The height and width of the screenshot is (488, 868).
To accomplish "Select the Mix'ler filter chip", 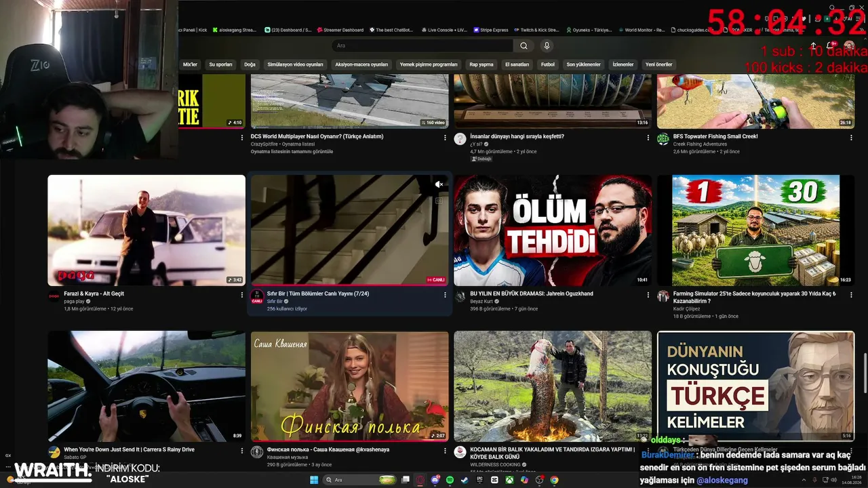I will point(190,64).
